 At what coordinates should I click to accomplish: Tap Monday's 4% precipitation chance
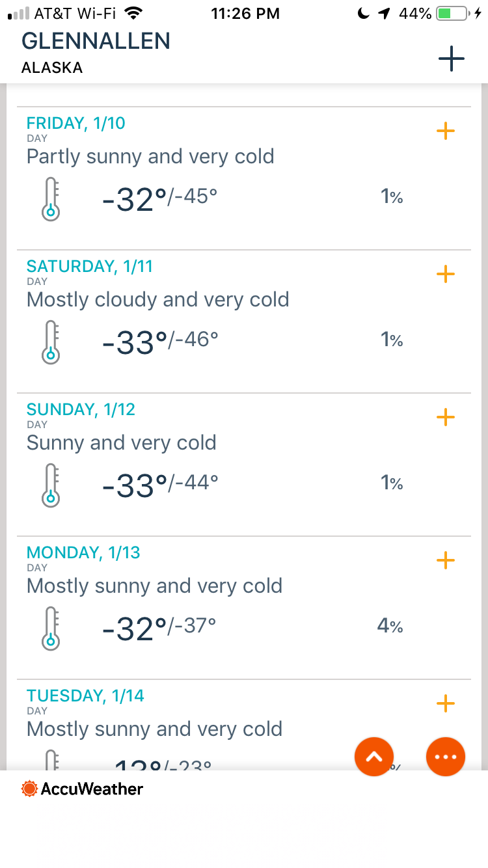tap(390, 627)
